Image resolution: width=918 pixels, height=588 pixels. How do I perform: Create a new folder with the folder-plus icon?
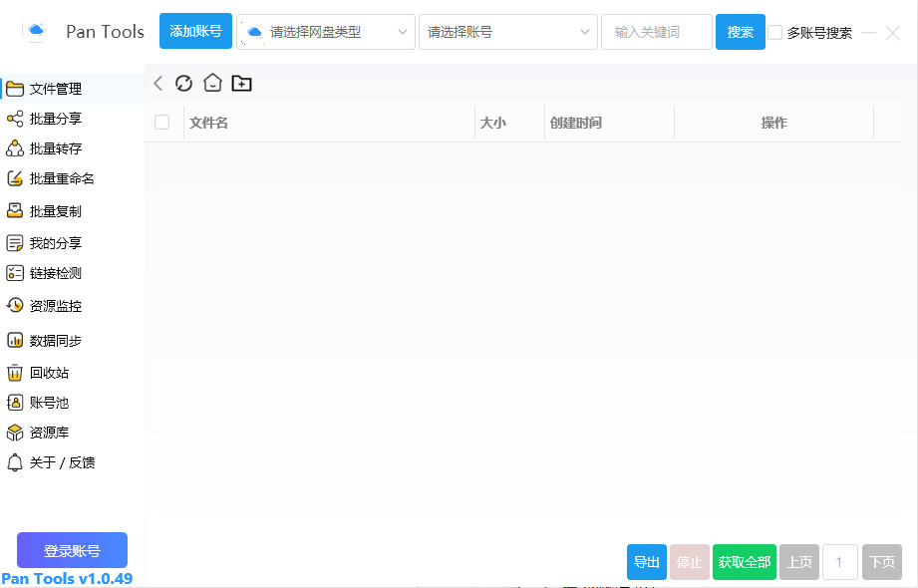241,83
